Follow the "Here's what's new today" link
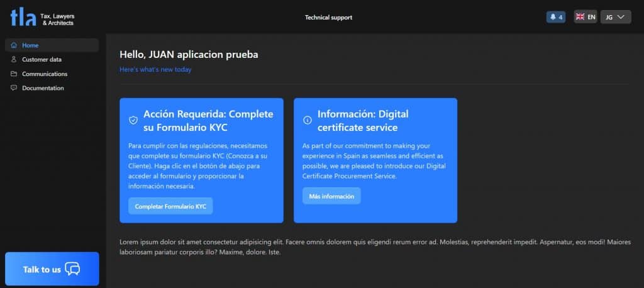The height and width of the screenshot is (288, 644). (155, 70)
